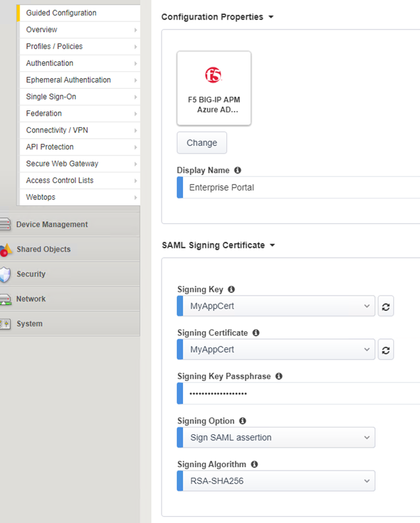This screenshot has width=420, height=523.
Task: Open the Signing Key dropdown
Action: pos(276,306)
